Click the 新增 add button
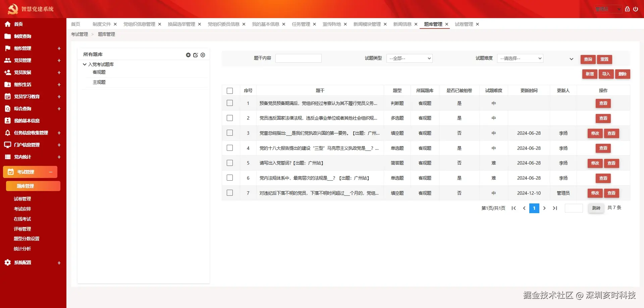The image size is (644, 308). [590, 74]
